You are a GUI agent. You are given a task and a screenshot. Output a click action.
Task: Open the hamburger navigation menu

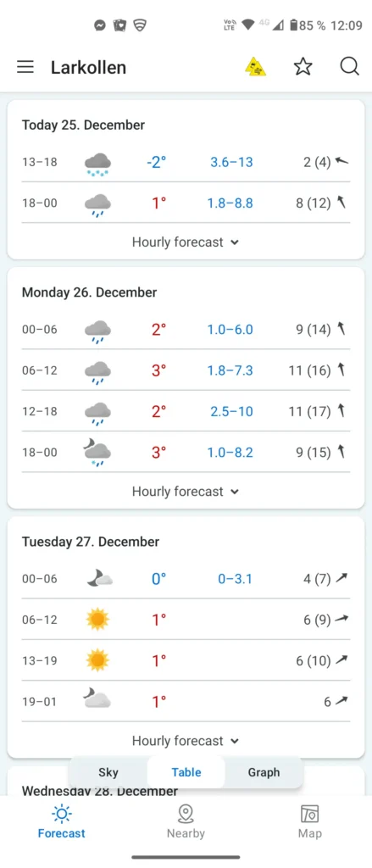pyautogui.click(x=25, y=67)
